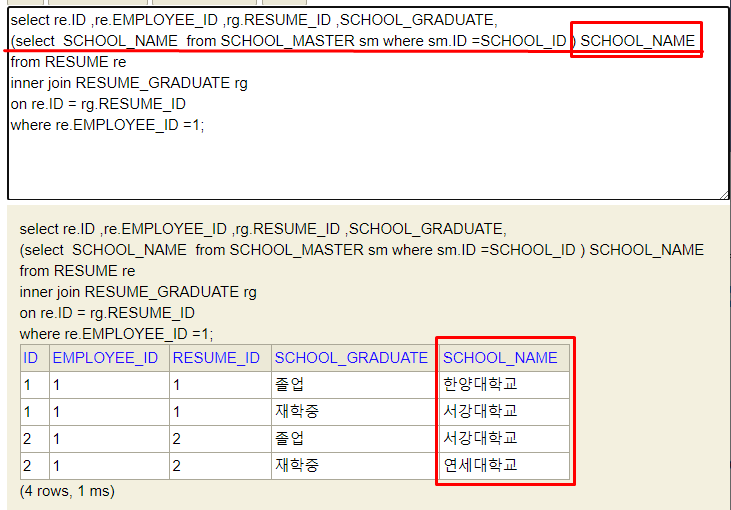Click 'on re.ID = rg.RESUME_ID' in the echoed output
Image resolution: width=731 pixels, height=510 pixels.
[x=107, y=313]
